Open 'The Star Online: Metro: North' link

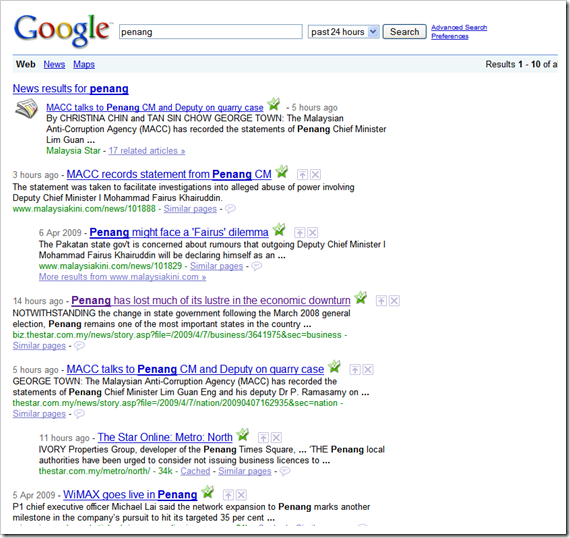[165, 437]
